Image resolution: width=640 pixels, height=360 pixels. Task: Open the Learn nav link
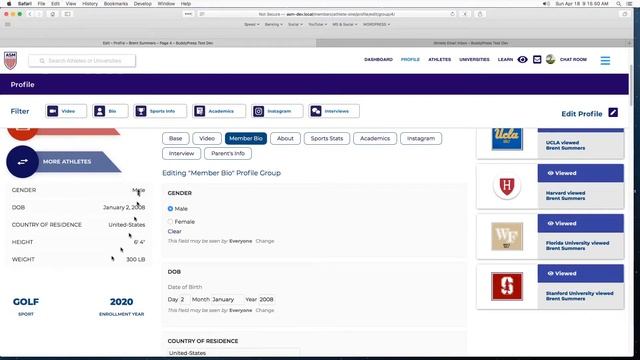coord(505,60)
